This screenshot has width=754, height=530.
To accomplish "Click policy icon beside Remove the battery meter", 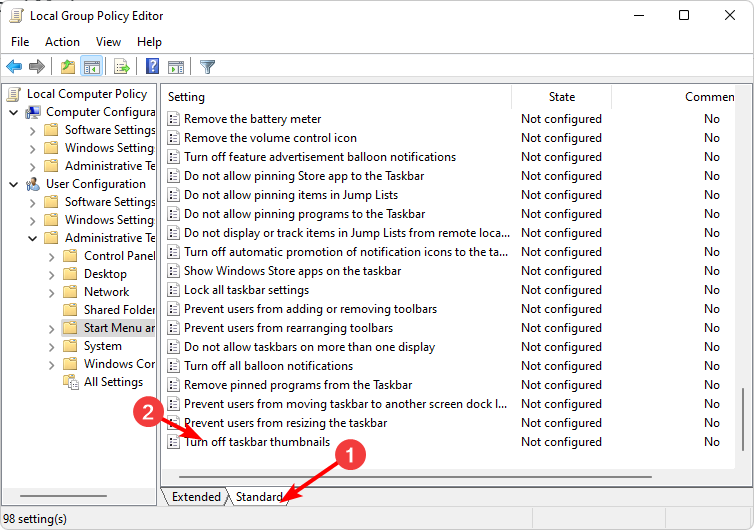I will point(173,119).
